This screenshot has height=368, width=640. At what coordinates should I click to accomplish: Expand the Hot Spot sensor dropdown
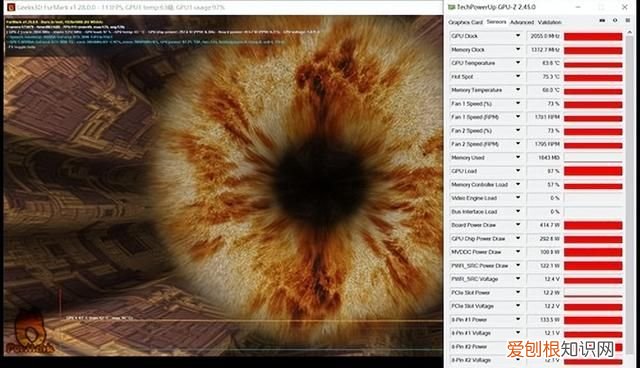(x=518, y=76)
